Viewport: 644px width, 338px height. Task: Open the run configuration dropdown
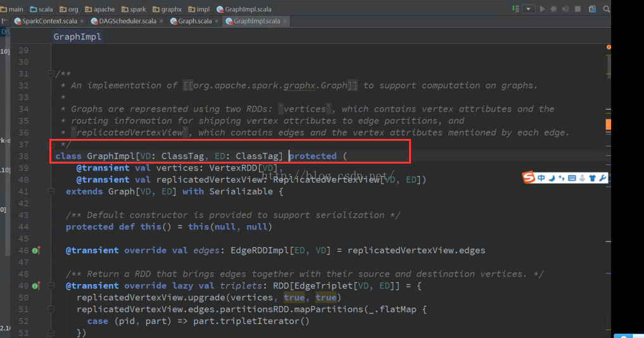tap(529, 9)
